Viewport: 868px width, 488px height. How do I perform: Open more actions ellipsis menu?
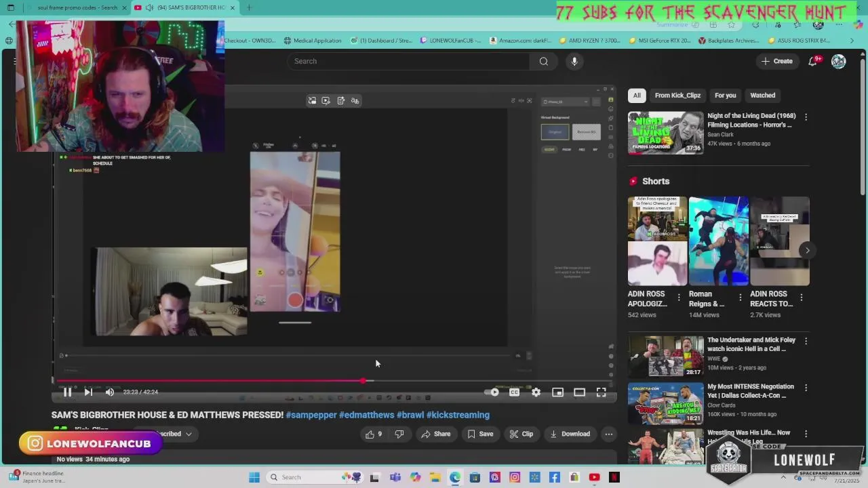(x=609, y=434)
